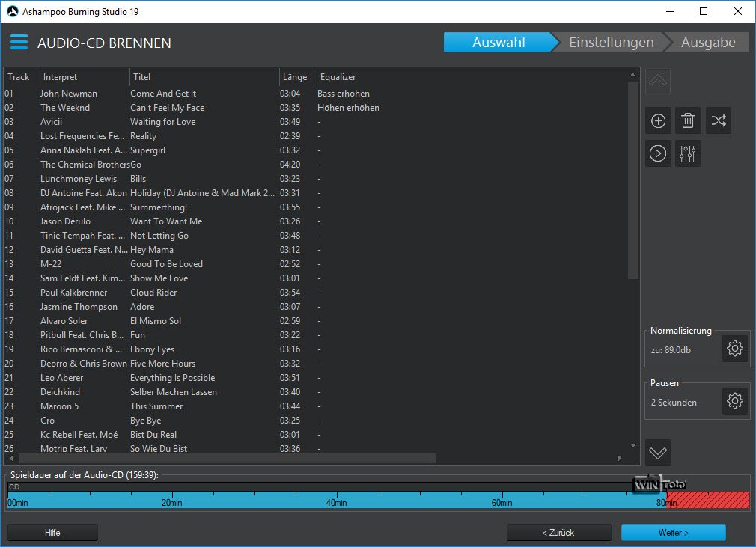
Task: Select the Supergirl track row
Action: point(316,150)
